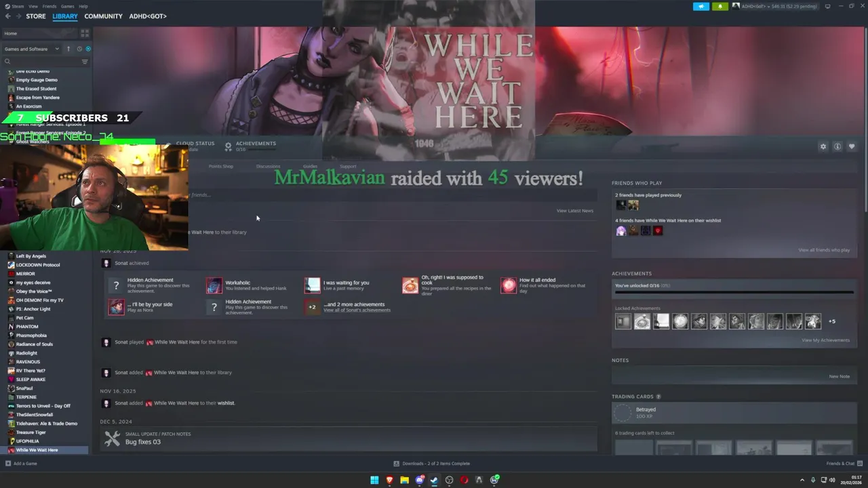This screenshot has width=868, height=488.
Task: Open the blue megaphone announcements button
Action: (701, 6)
